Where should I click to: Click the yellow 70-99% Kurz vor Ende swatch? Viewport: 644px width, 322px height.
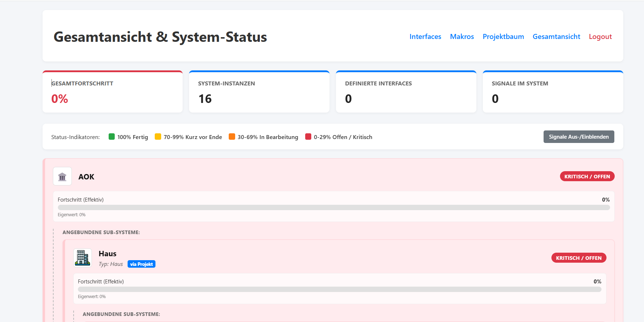[158, 137]
